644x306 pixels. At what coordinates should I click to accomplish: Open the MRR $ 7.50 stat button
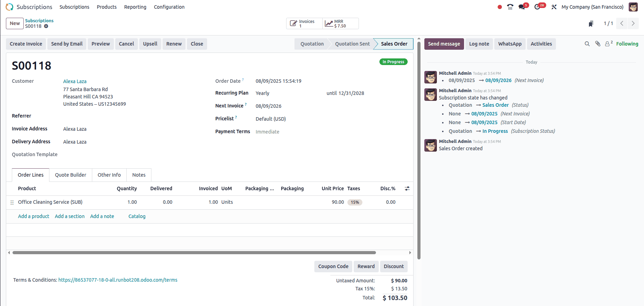coord(340,24)
